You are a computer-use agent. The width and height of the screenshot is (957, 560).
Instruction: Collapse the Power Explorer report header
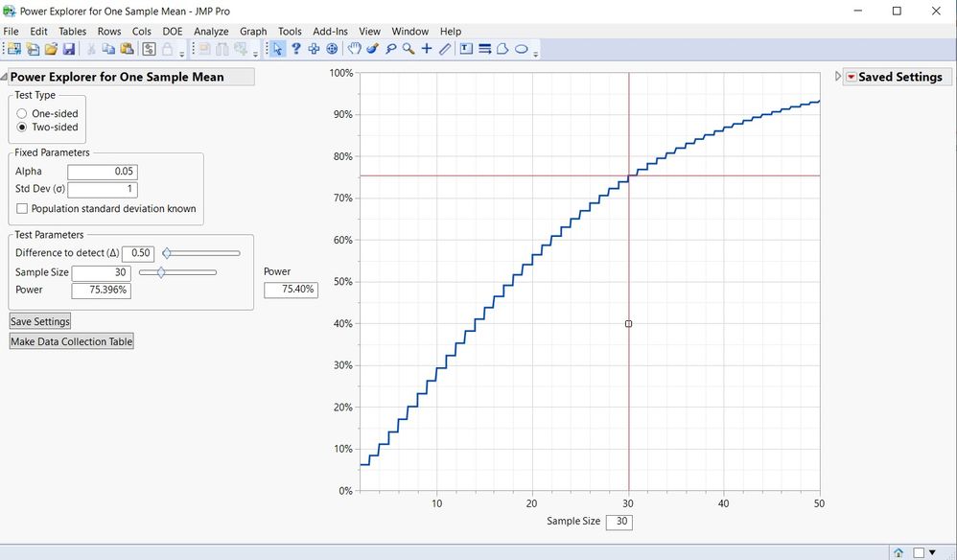click(x=8, y=76)
